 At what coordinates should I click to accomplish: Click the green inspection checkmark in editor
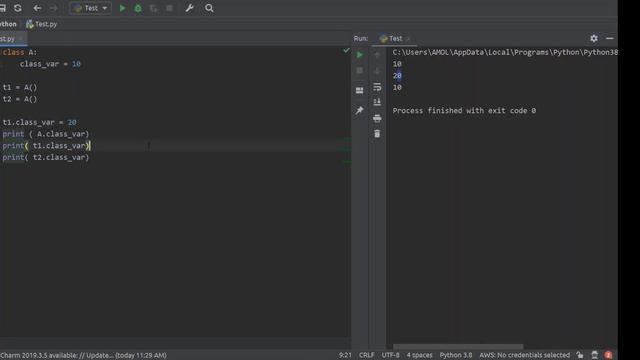(x=346, y=51)
